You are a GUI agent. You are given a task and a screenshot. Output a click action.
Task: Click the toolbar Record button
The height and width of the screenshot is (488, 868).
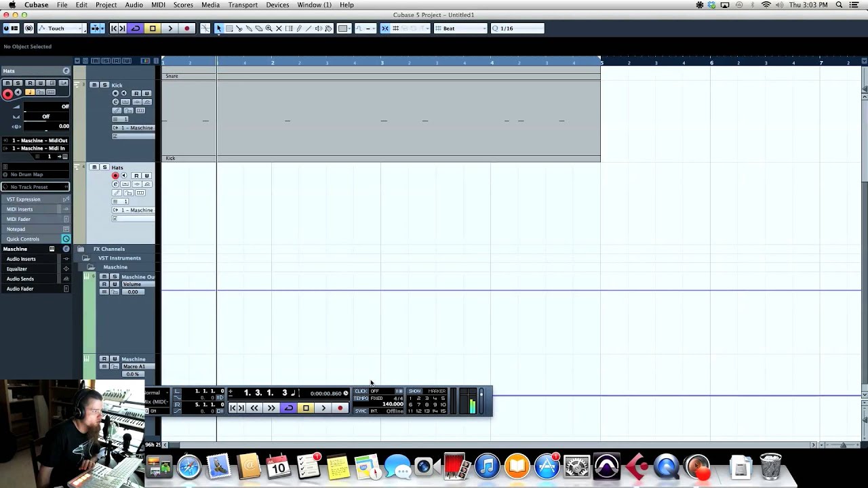(x=187, y=28)
